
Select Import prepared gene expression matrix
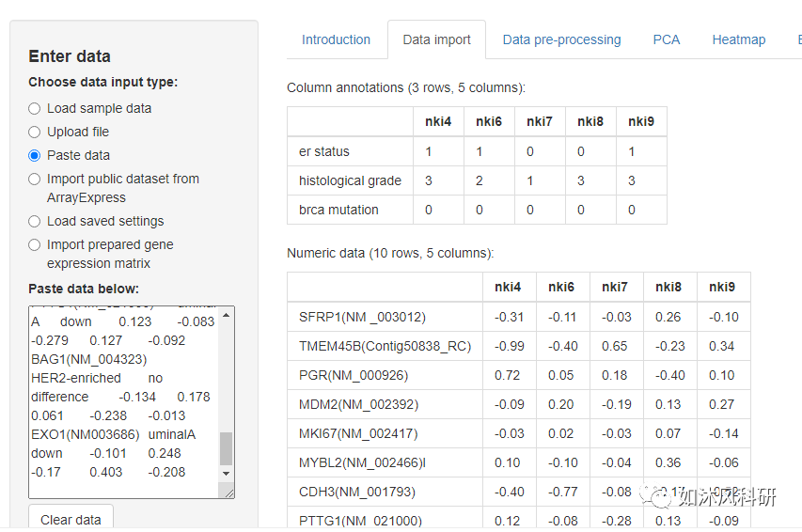pyautogui.click(x=35, y=244)
